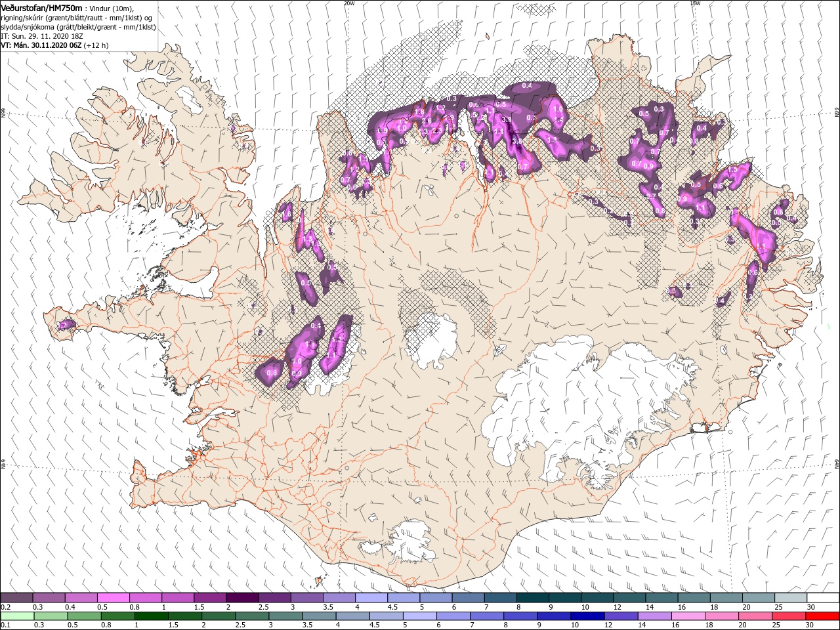Select the 0.5–0.8 medium green rain swatch

point(85,616)
